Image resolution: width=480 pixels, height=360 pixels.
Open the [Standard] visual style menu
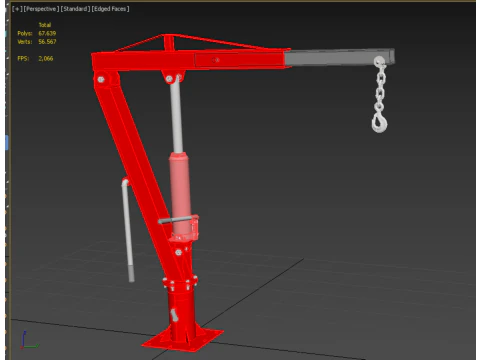pyautogui.click(x=75, y=9)
